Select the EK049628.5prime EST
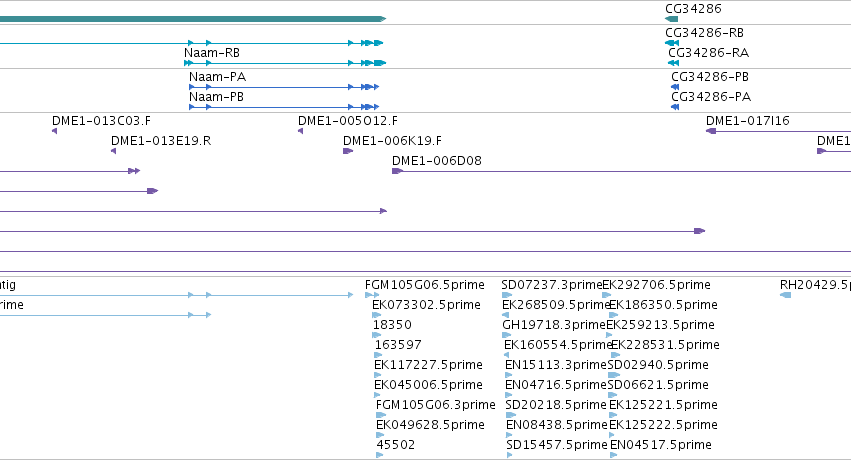Viewport: 851px width, 460px height. tap(430, 425)
